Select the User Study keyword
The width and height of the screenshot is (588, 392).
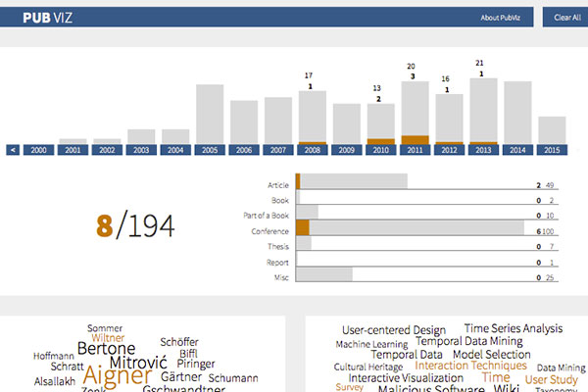click(x=551, y=378)
